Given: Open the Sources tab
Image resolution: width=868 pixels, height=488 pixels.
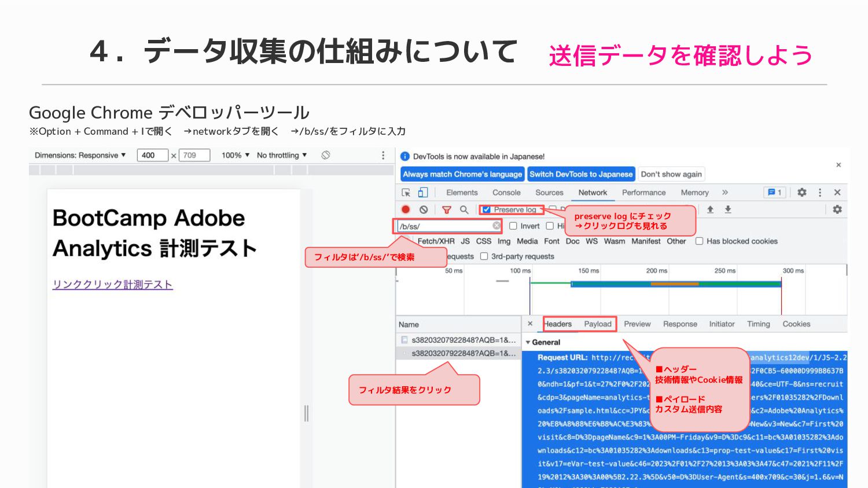Looking at the screenshot, I should point(549,193).
